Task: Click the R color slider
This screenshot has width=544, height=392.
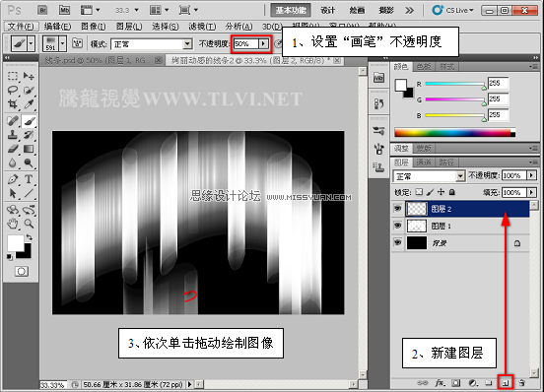Action: click(x=455, y=84)
